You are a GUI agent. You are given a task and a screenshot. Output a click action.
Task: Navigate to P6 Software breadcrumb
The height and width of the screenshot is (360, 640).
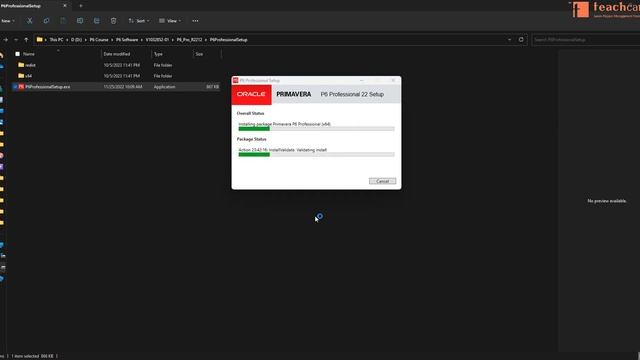point(127,40)
